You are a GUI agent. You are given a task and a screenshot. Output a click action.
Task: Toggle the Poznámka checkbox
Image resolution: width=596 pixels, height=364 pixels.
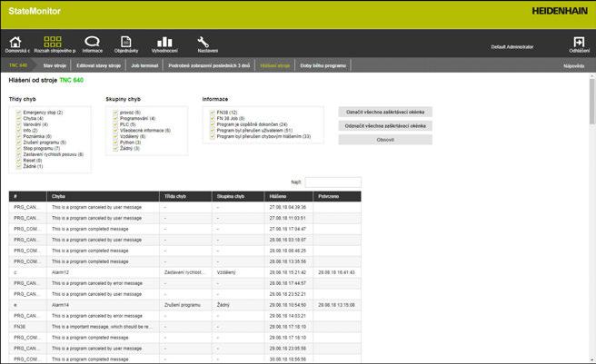coord(18,136)
